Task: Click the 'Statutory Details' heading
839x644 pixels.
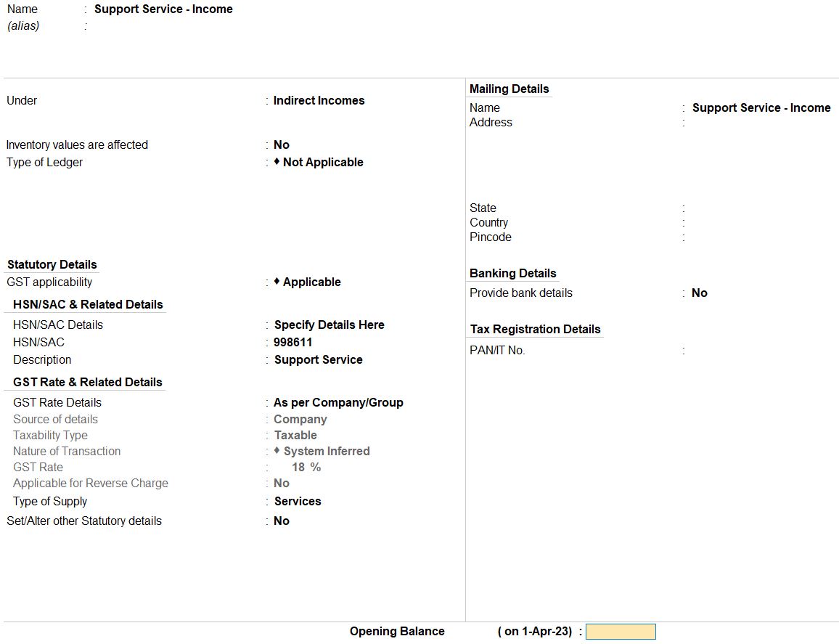Action: click(52, 264)
